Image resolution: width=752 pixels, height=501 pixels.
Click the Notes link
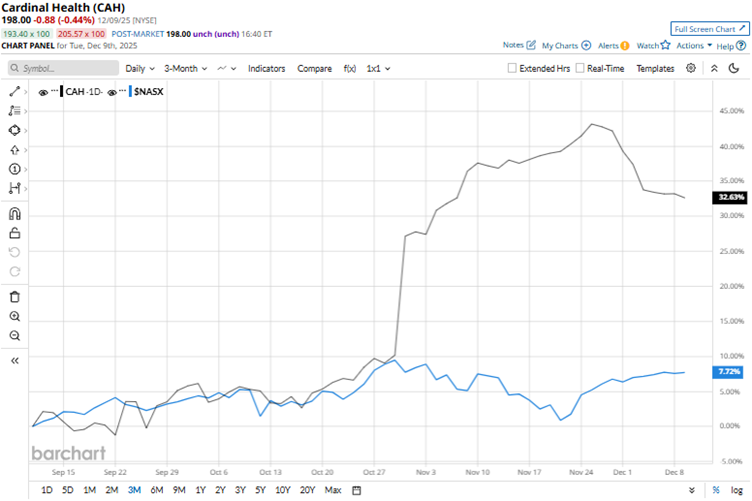click(513, 45)
